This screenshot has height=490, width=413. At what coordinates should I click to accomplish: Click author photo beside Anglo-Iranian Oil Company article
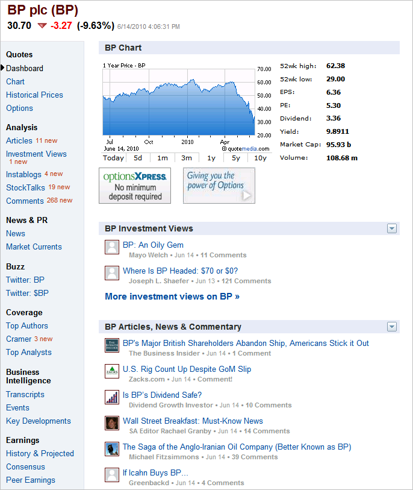[112, 449]
